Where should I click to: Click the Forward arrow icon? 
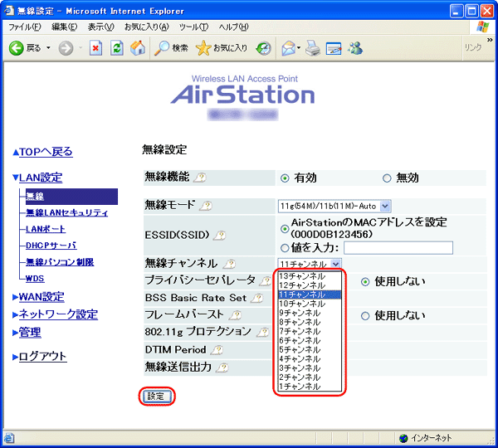pyautogui.click(x=66, y=48)
